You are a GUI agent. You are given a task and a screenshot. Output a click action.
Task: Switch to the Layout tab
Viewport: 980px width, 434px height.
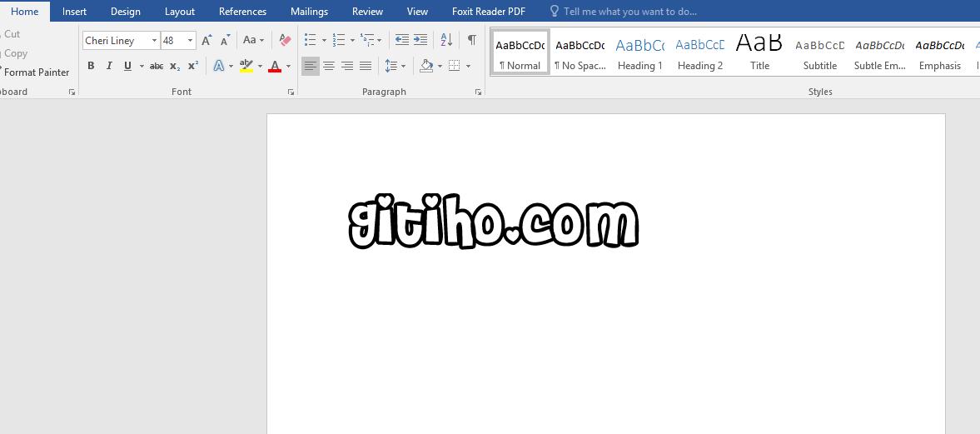[180, 12]
